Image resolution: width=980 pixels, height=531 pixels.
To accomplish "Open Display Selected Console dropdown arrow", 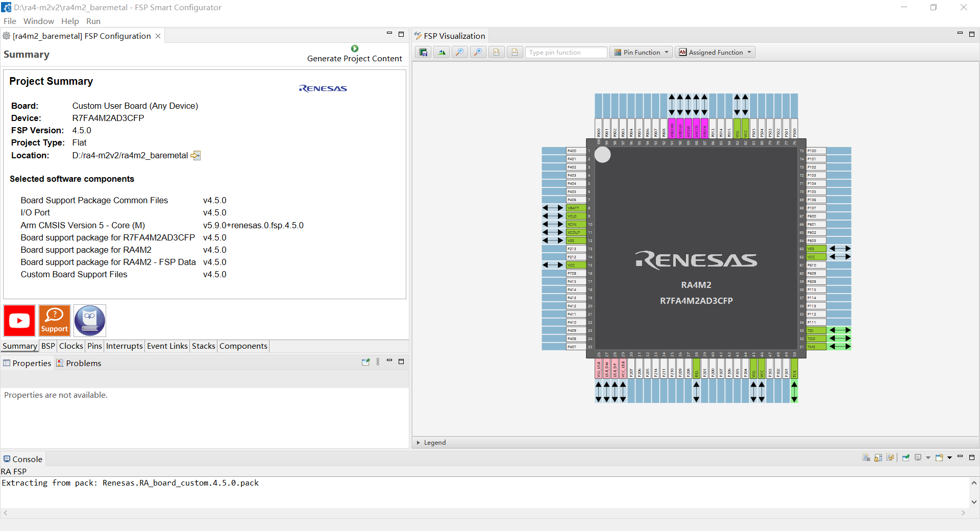I will 928,457.
